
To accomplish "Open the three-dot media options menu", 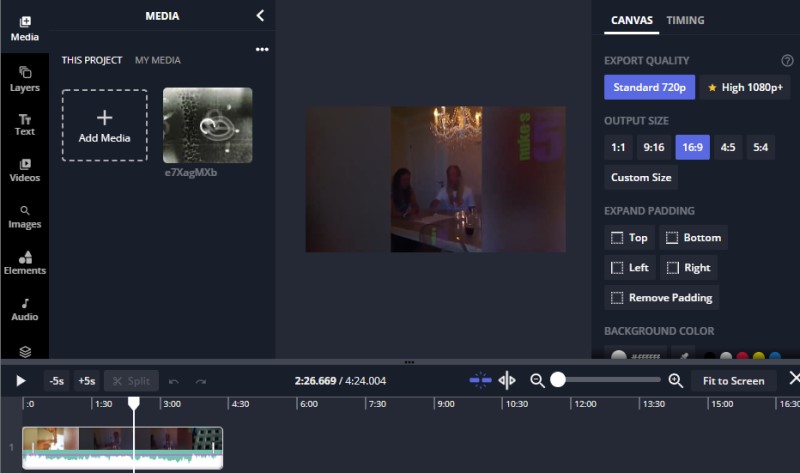I will click(x=262, y=49).
